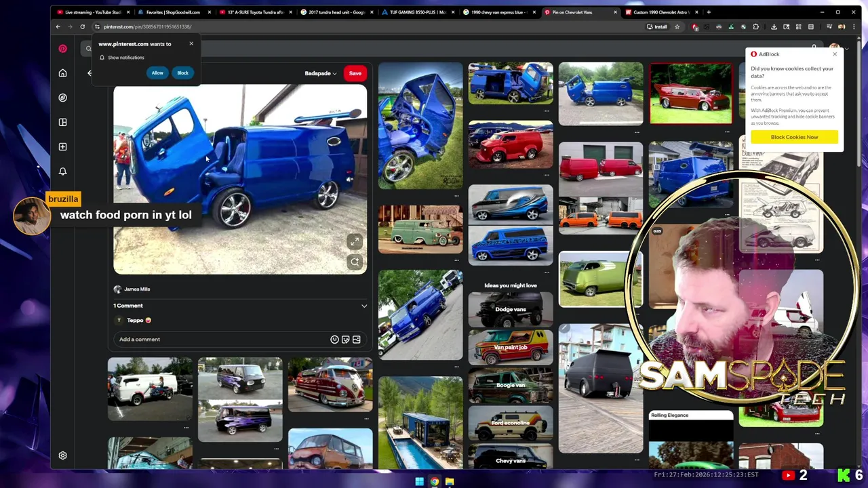Viewport: 868px width, 488px height.
Task: Open Van paint job idea tile
Action: [x=511, y=347]
